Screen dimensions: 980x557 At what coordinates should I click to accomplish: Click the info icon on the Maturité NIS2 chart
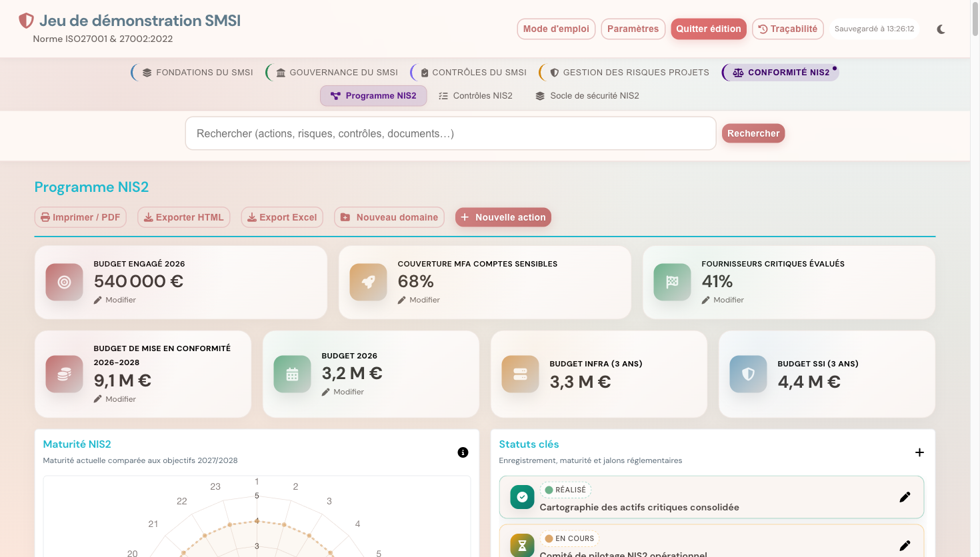[463, 452]
